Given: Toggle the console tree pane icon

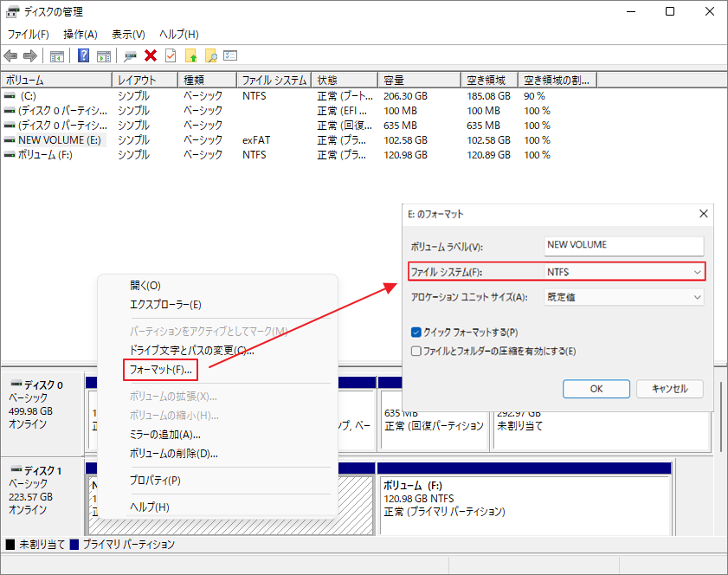Looking at the screenshot, I should [x=57, y=55].
